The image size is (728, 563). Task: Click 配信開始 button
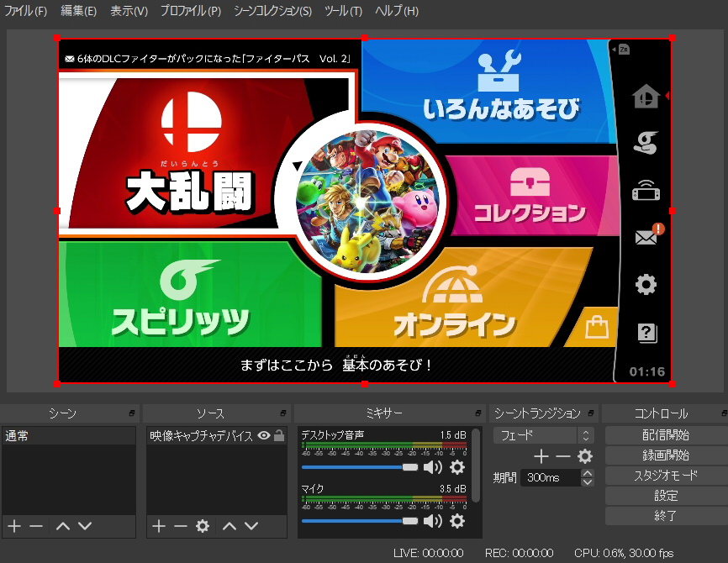click(666, 435)
